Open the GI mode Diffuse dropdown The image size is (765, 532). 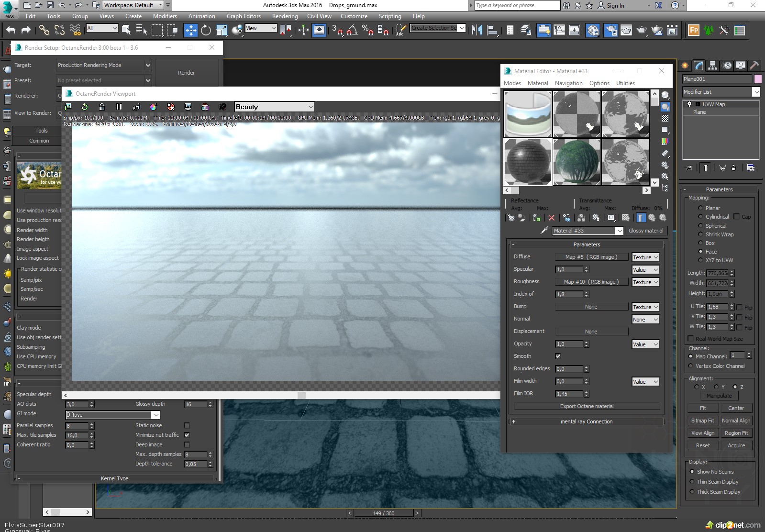[112, 415]
